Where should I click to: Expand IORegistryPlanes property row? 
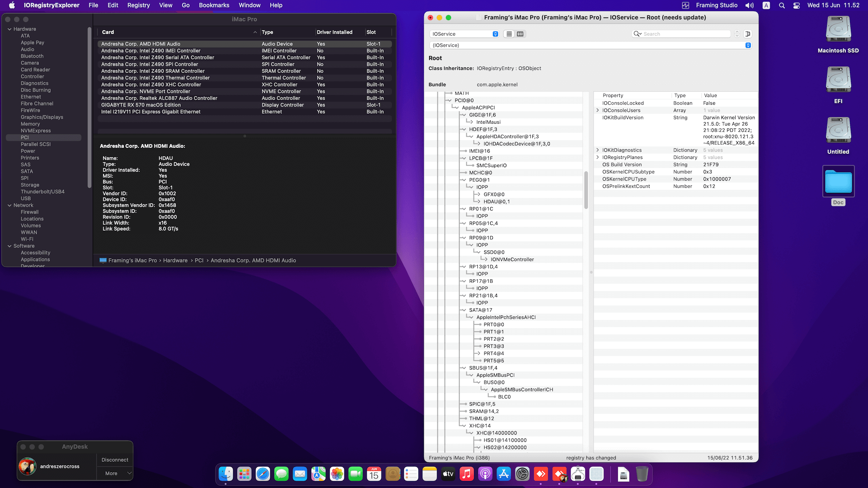pos(598,157)
